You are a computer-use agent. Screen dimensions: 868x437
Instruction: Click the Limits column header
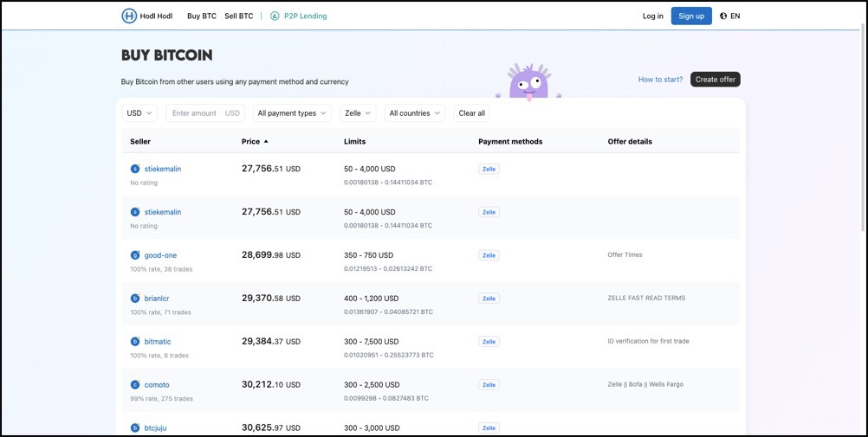tap(355, 142)
